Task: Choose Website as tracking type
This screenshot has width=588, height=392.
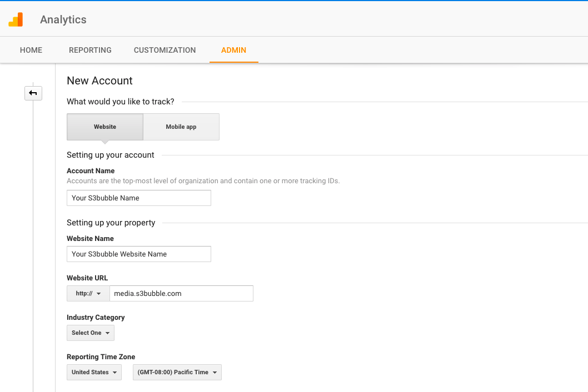Action: (105, 127)
